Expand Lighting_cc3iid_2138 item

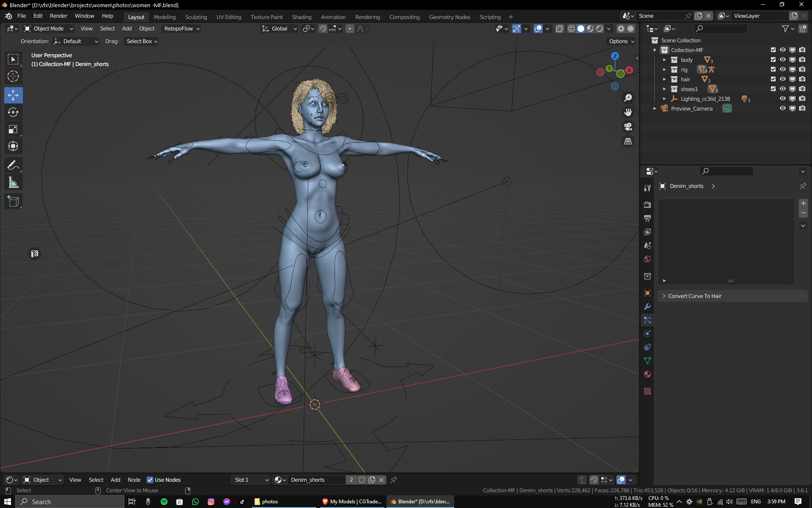[x=664, y=99]
